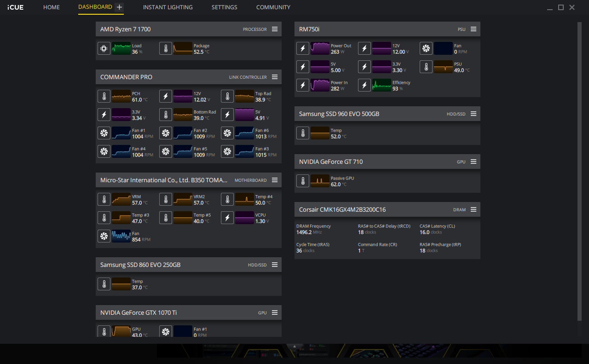
Task: Click the Package temperature thermometer icon
Action: pos(166,48)
